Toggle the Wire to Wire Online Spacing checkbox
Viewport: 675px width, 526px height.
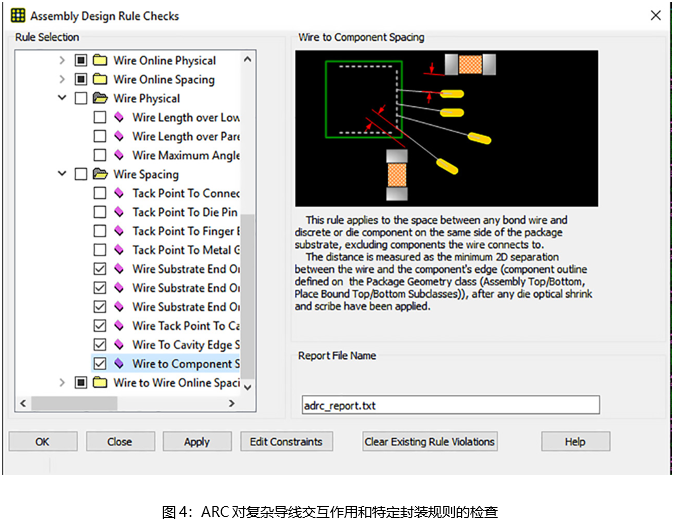tap(81, 382)
